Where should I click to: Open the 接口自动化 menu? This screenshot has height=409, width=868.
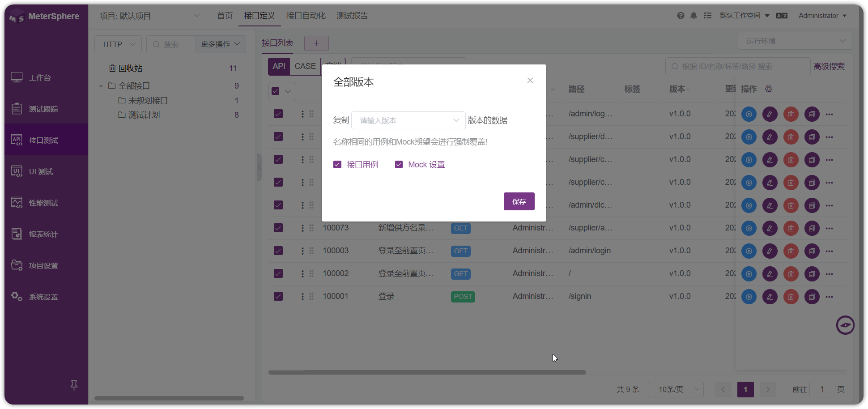[x=306, y=16]
